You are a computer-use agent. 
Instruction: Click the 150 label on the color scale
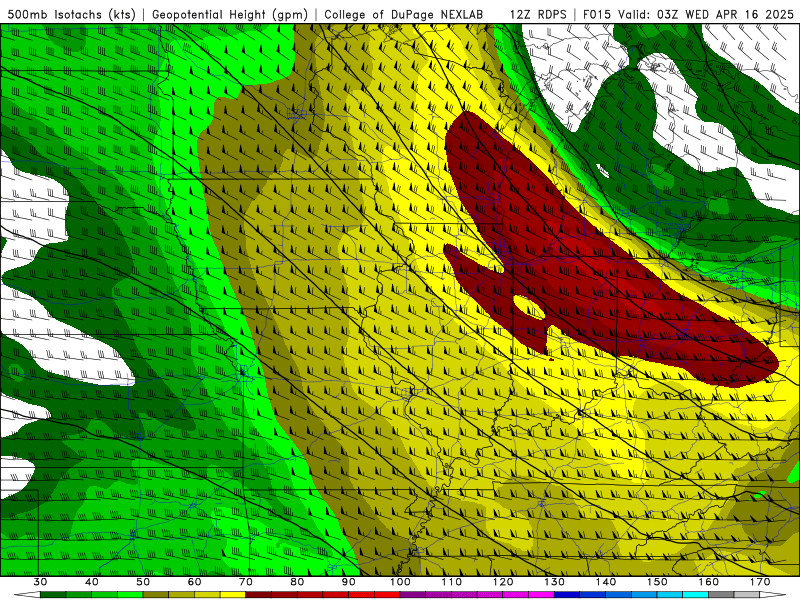[x=657, y=582]
